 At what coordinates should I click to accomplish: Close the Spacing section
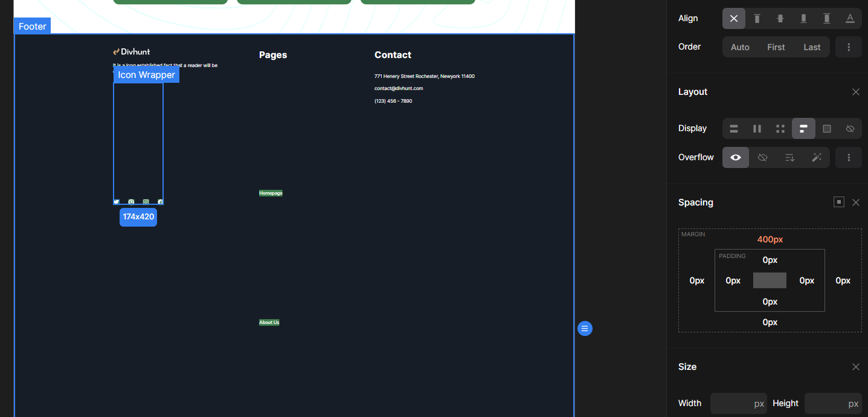coord(855,202)
